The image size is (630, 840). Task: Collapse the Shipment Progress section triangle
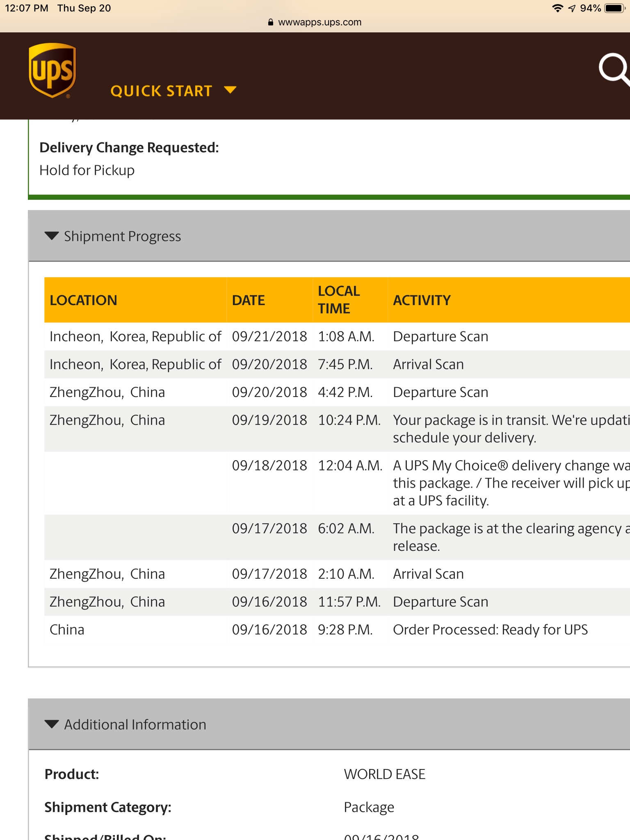(x=52, y=236)
